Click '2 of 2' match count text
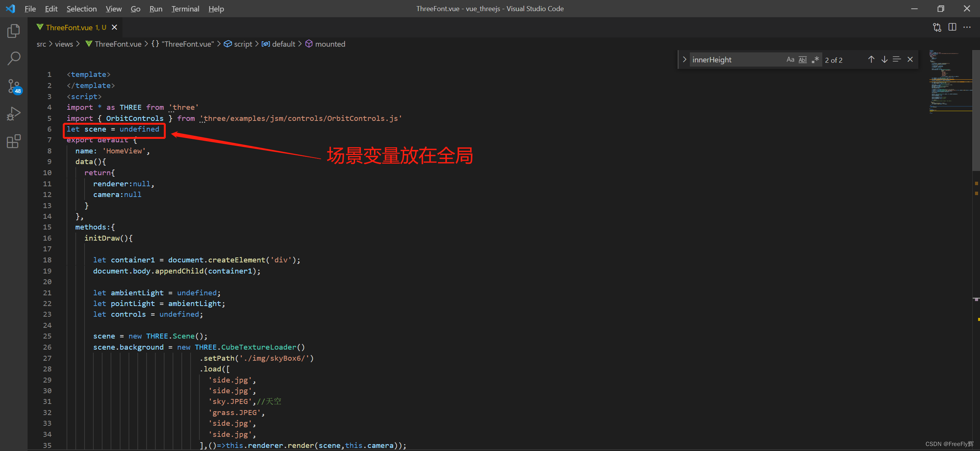The image size is (980, 451). pos(834,60)
